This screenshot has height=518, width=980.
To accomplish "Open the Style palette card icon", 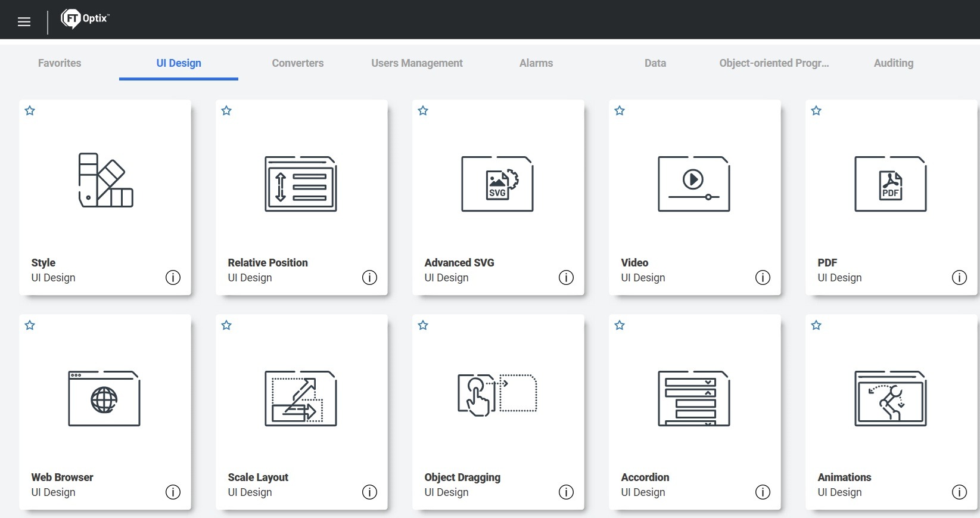I will 105,180.
